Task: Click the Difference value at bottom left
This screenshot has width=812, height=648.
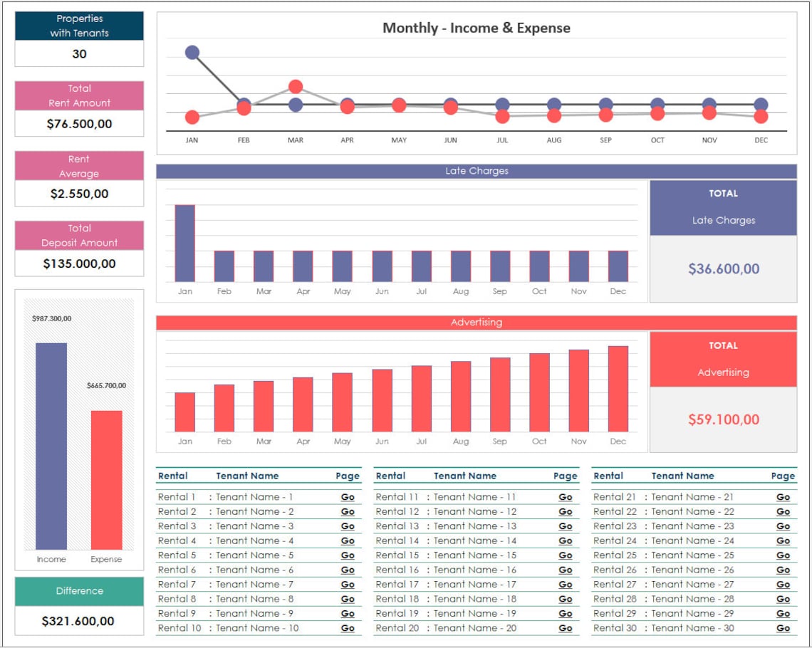Action: click(79, 621)
